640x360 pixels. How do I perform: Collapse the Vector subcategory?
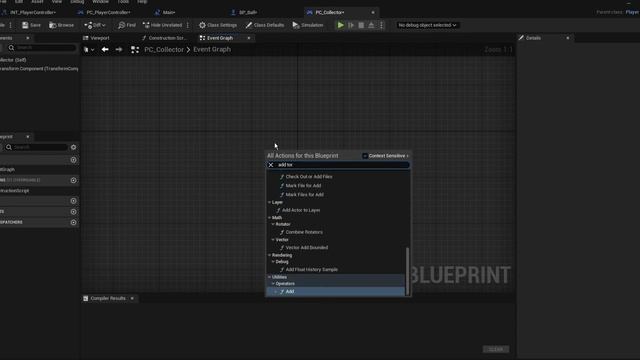pos(273,240)
